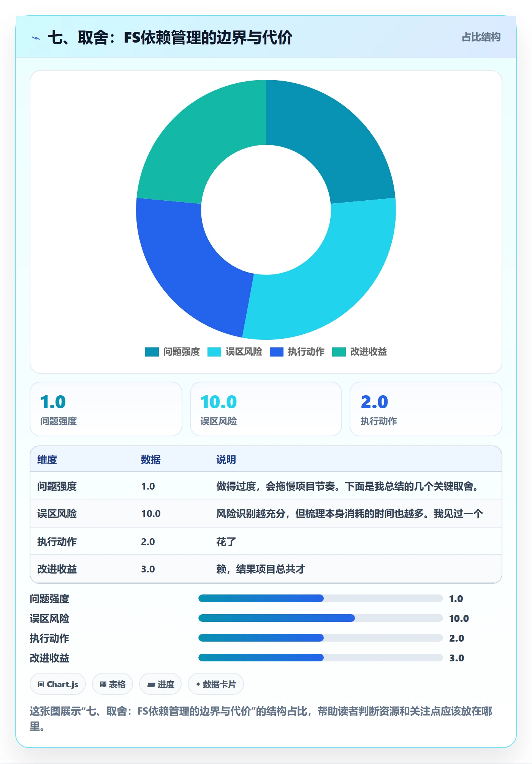Click the 数据卡片 tag chip
This screenshot has width=532, height=764.
click(x=216, y=684)
